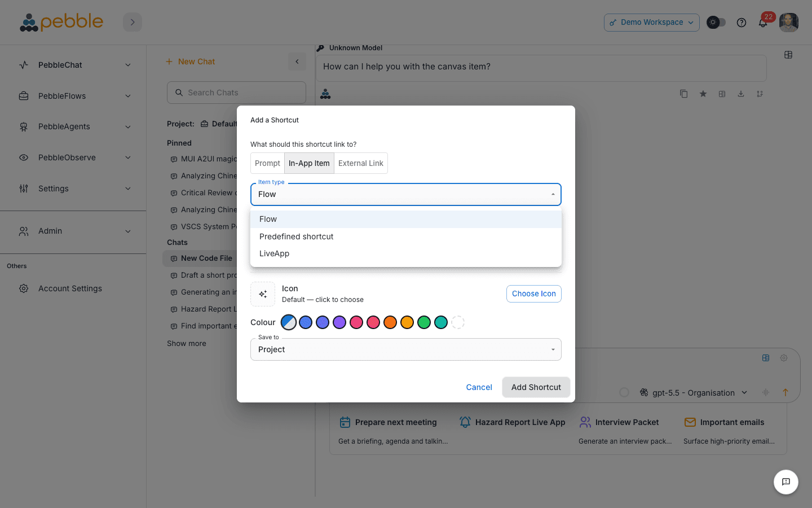Click the download icon in chat toolbar
The image size is (812, 508).
[741, 94]
